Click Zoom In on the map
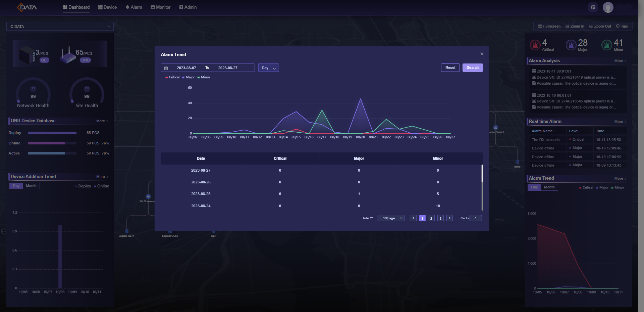The image size is (644, 312). click(x=575, y=26)
